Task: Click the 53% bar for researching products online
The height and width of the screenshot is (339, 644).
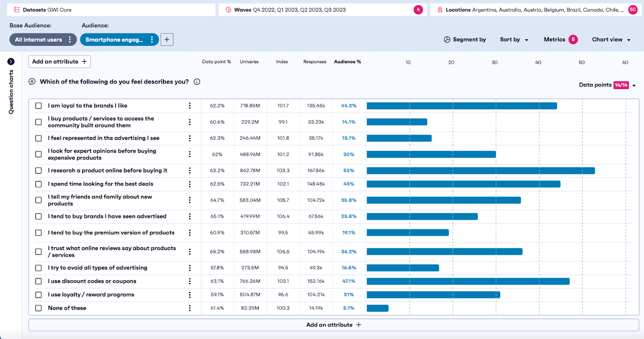Action: [x=481, y=171]
